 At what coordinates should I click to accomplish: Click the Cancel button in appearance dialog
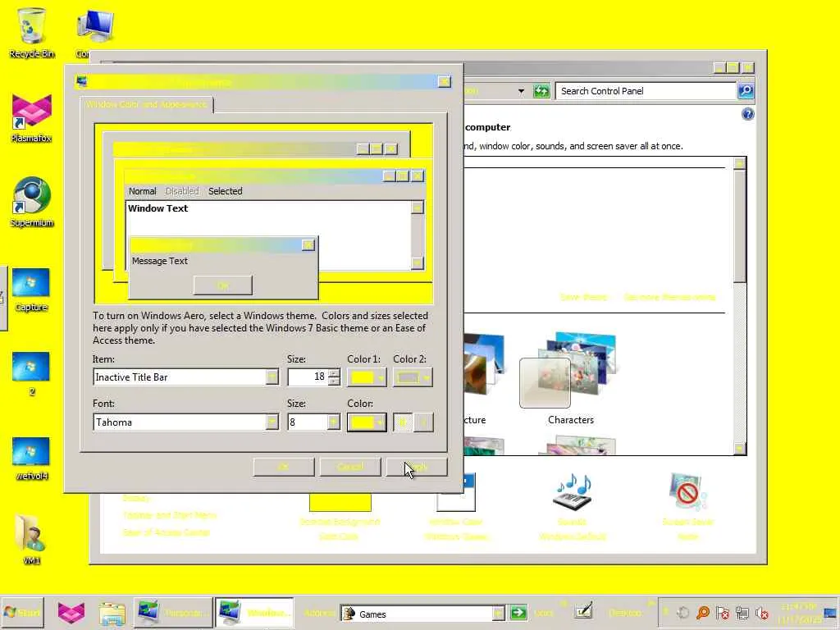tap(349, 467)
